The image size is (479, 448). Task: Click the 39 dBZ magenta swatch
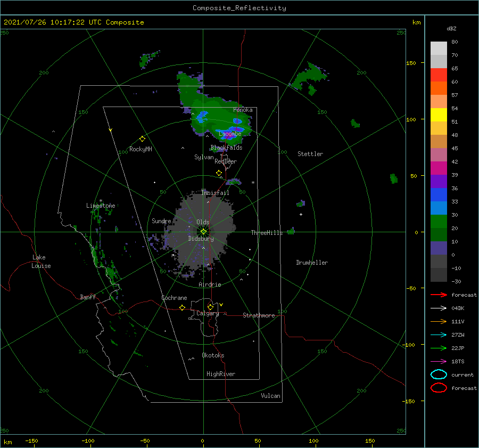[439, 168]
